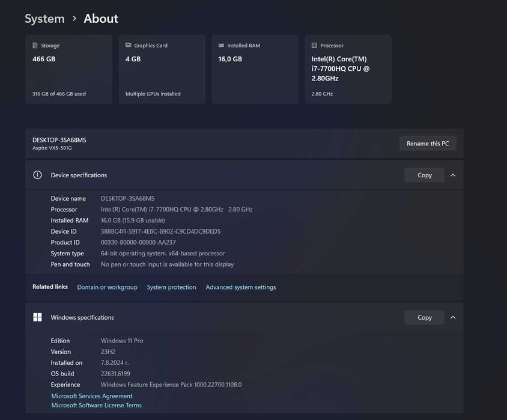Click the Windows specifications heading text
The width and height of the screenshot is (507, 420).
tap(82, 317)
